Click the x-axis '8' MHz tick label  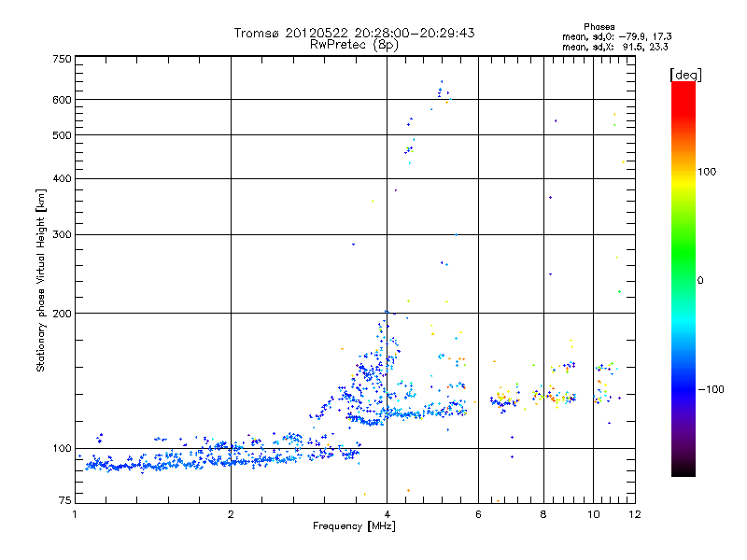click(543, 514)
